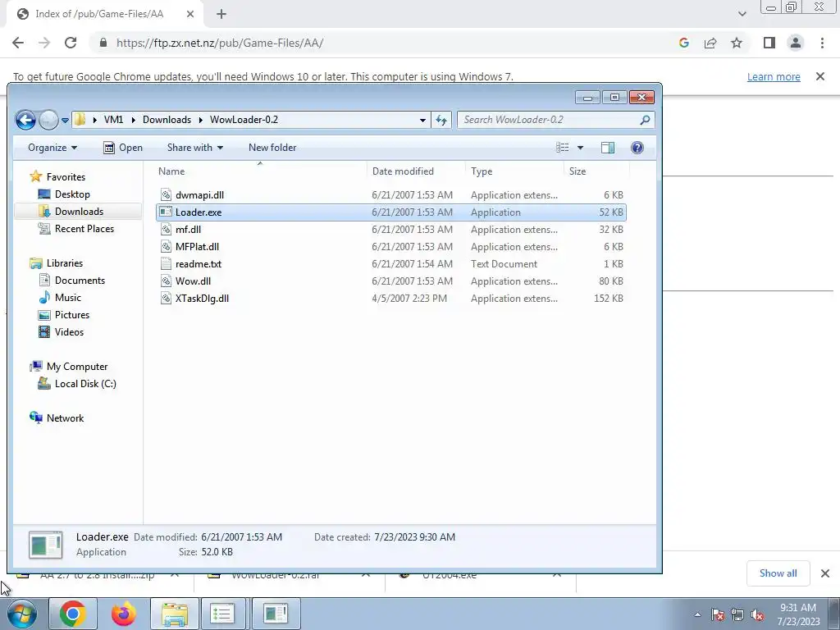Open Chrome profile menu
The image size is (840, 630).
(x=796, y=43)
